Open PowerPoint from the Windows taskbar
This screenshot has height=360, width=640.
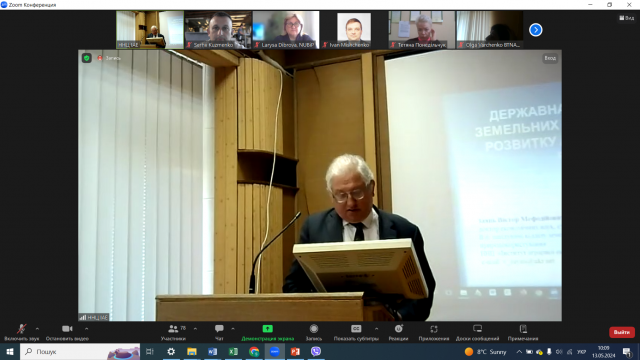295,351
